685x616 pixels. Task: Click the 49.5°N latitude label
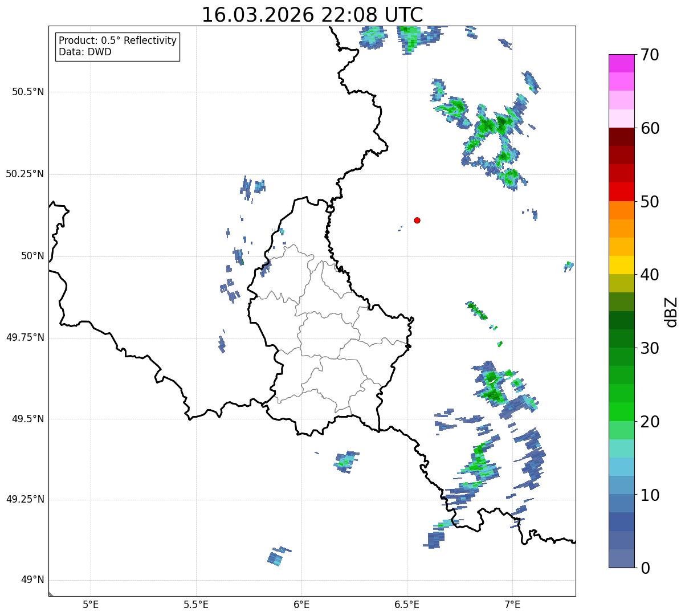click(28, 419)
